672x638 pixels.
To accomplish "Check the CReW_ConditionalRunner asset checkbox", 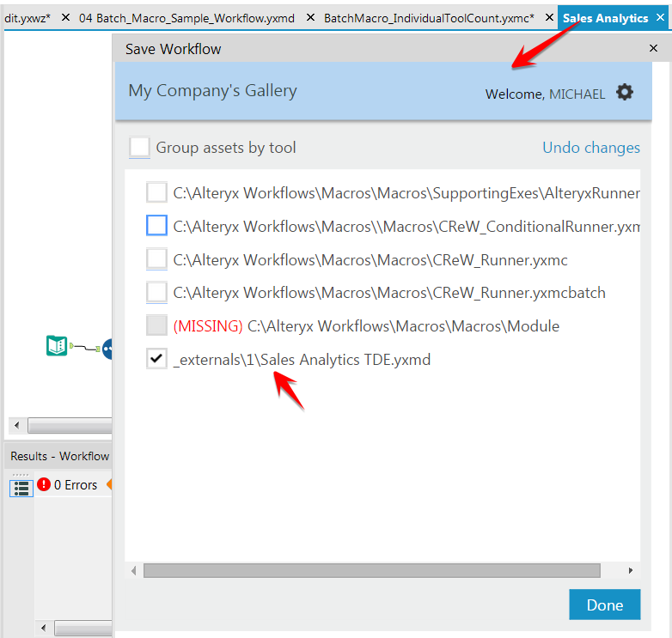I will (156, 226).
